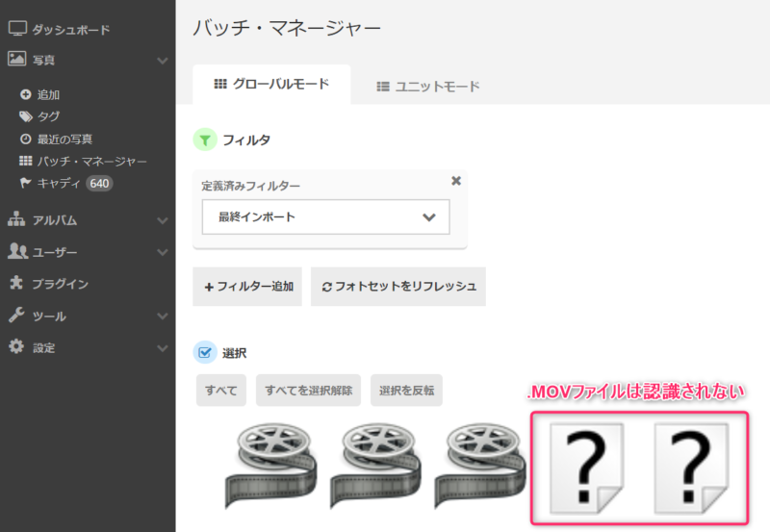This screenshot has width=770, height=532.
Task: Click the 選択を反転 button
Action: click(x=406, y=391)
